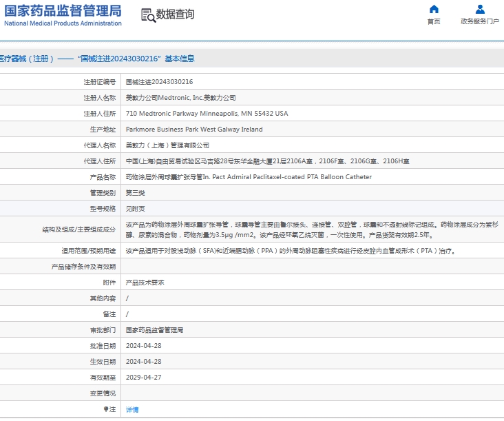504x421 pixels.
Task: Click the 产品名称 label cell
Action: pos(61,177)
